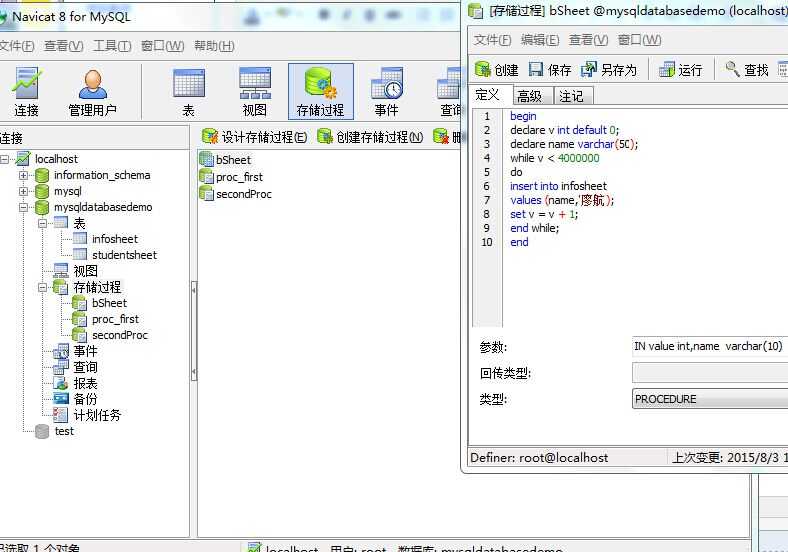Viewport: 788px width, 552px height.
Task: Select 备份 backup node in tree
Action: pos(85,399)
